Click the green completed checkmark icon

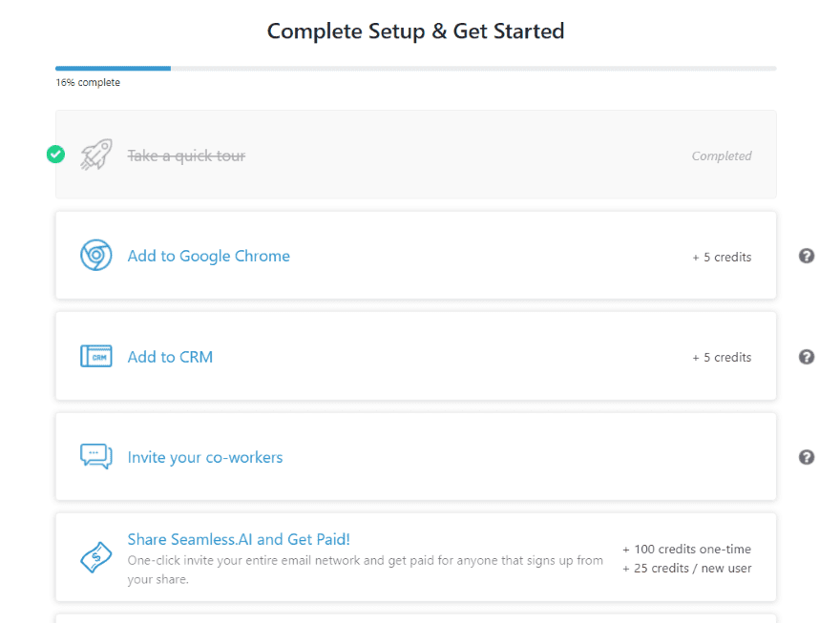pyautogui.click(x=55, y=155)
